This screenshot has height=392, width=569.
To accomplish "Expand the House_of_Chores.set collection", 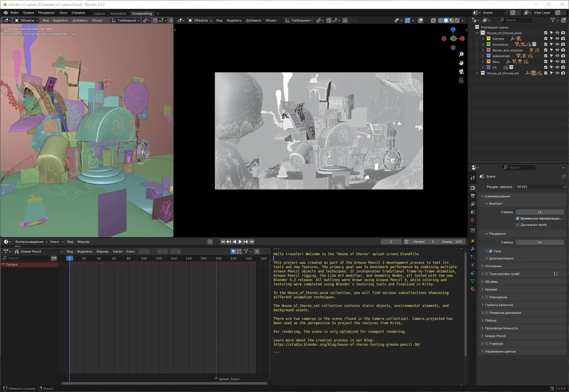I will coord(477,73).
